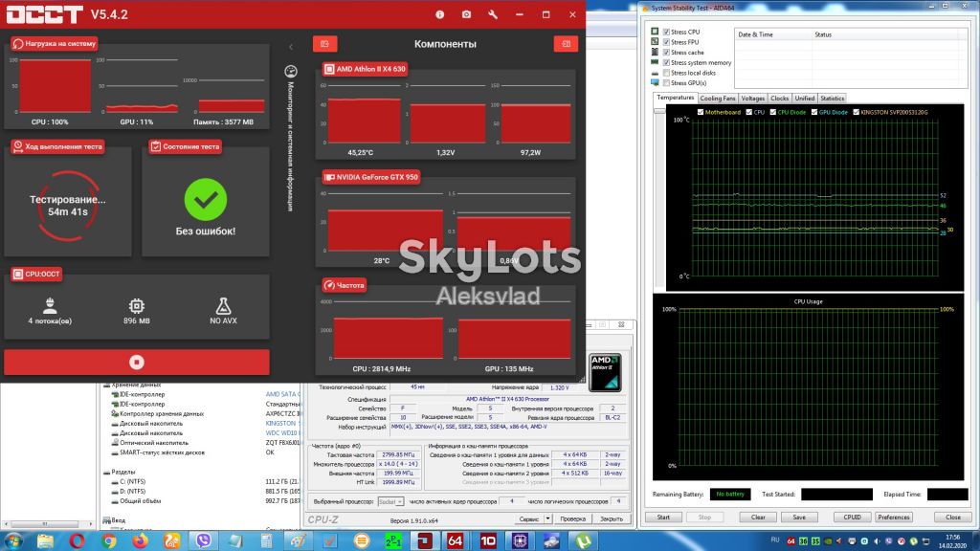Click 'Ход выполнения теста' section label
The height and width of the screenshot is (551, 980).
[x=56, y=146]
